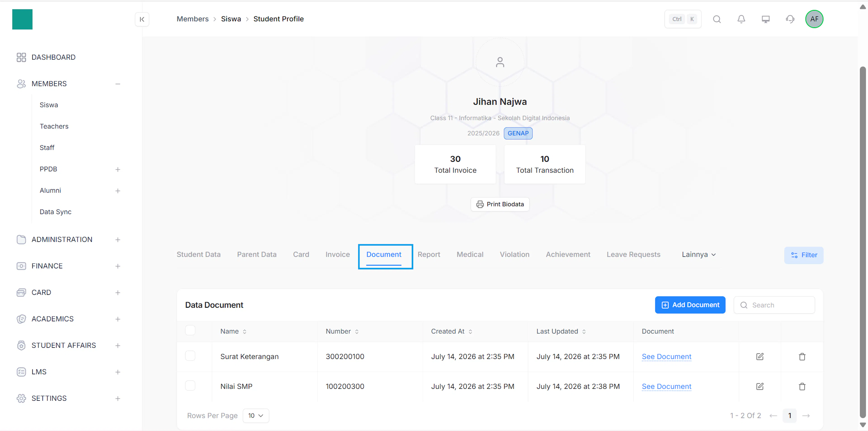Open the support headset icon
Screen dimensions: 868x431
pos(790,19)
